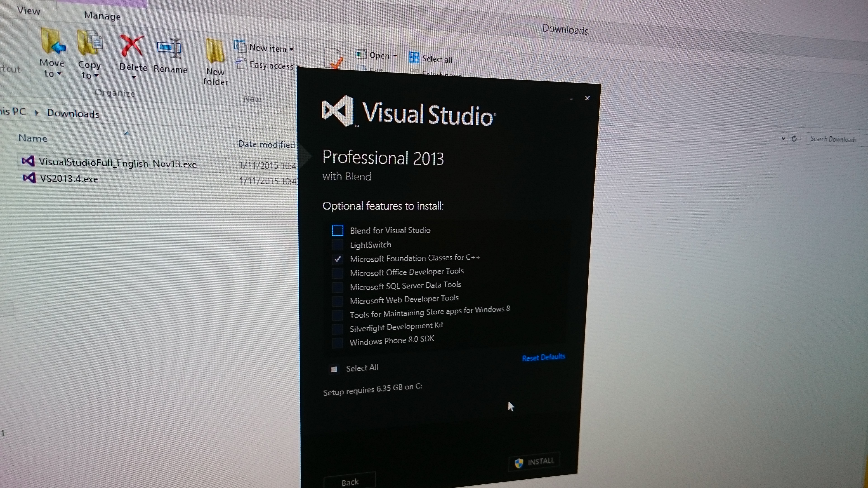The width and height of the screenshot is (868, 488).
Task: Click the date of VisualStudioFull_English_Nov13.exe
Action: pos(268,166)
